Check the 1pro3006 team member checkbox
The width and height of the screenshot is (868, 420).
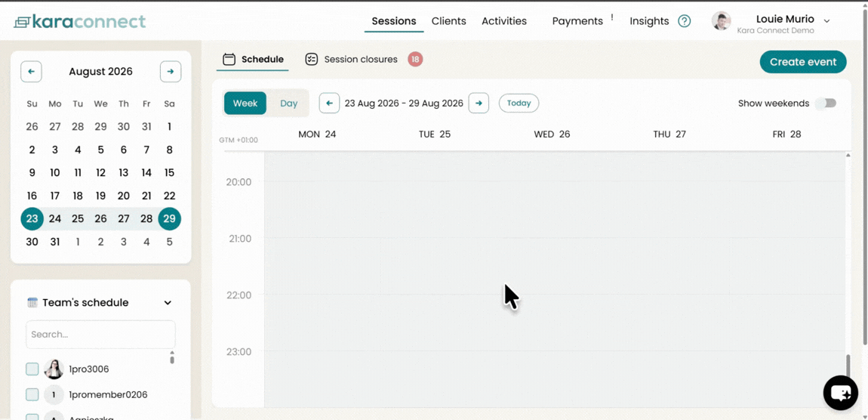tap(32, 369)
